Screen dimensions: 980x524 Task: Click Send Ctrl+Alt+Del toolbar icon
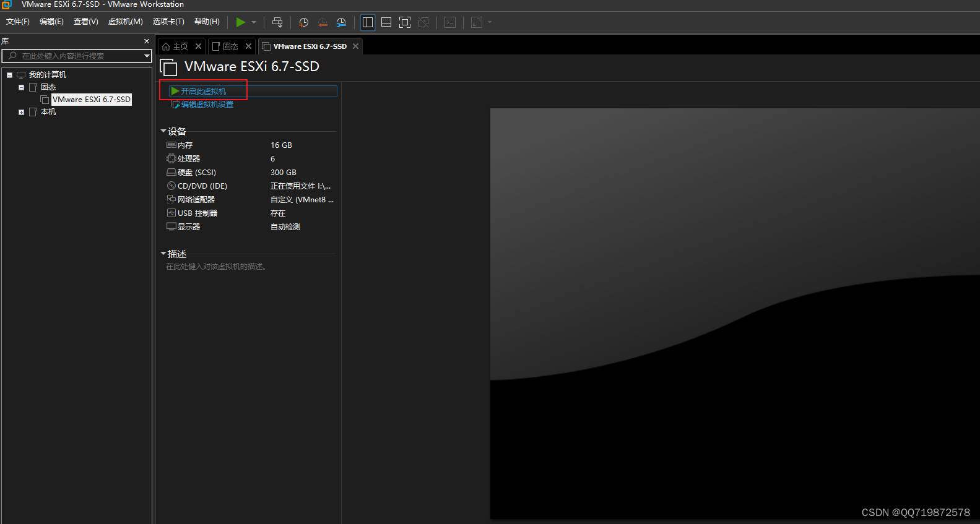coord(277,22)
